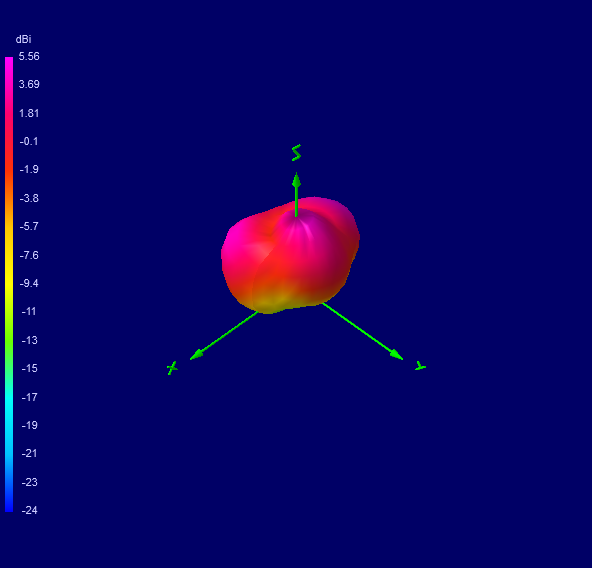Click the -11 scale value
Screen dimensions: 592x568
[x=29, y=311]
